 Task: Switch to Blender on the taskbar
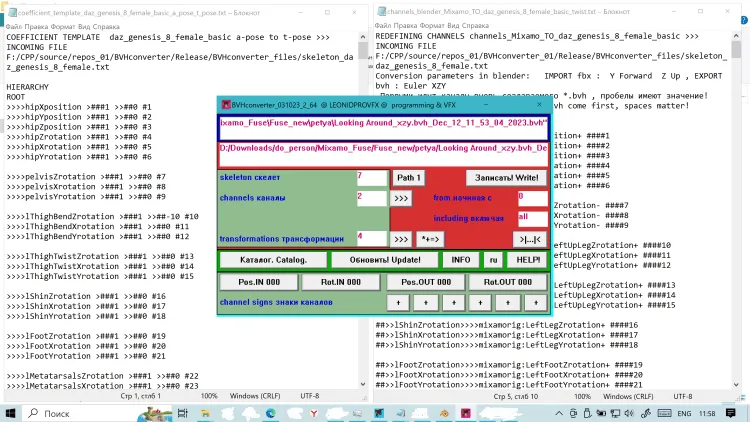(x=444, y=413)
